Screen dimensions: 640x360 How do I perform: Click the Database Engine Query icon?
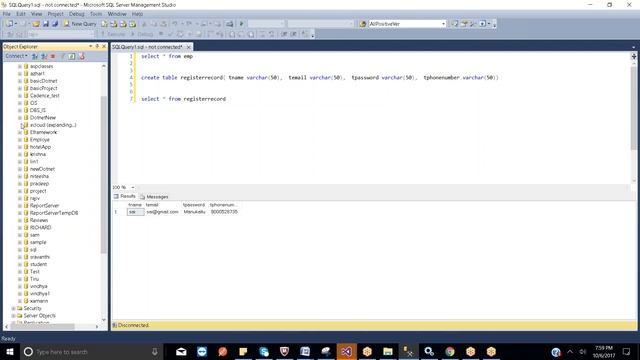point(104,24)
